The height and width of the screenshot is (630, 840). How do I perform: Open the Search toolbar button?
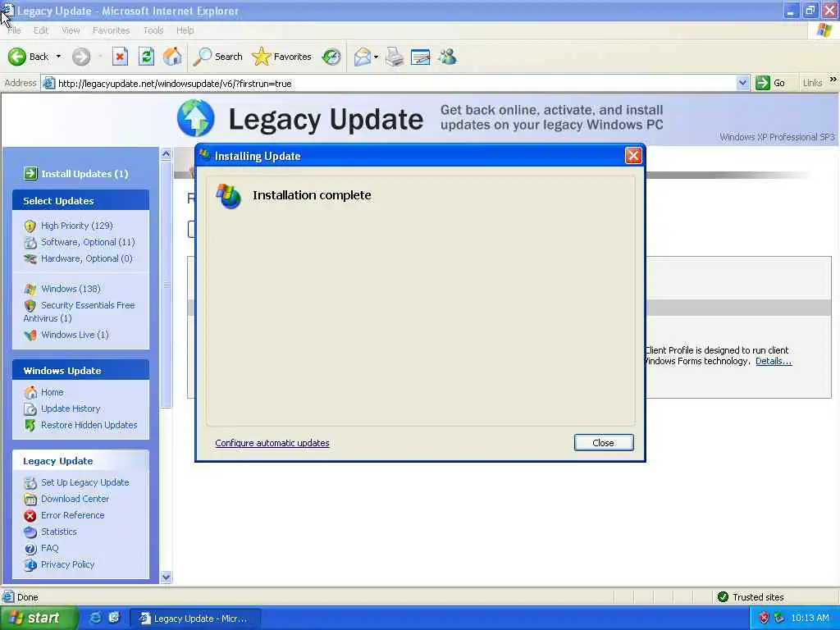tap(217, 57)
